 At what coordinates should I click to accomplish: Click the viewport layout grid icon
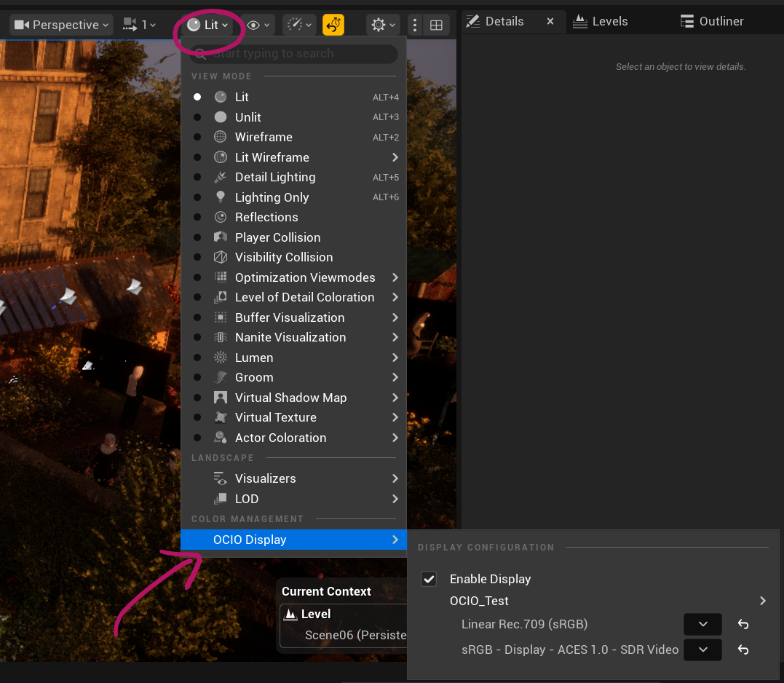(436, 25)
